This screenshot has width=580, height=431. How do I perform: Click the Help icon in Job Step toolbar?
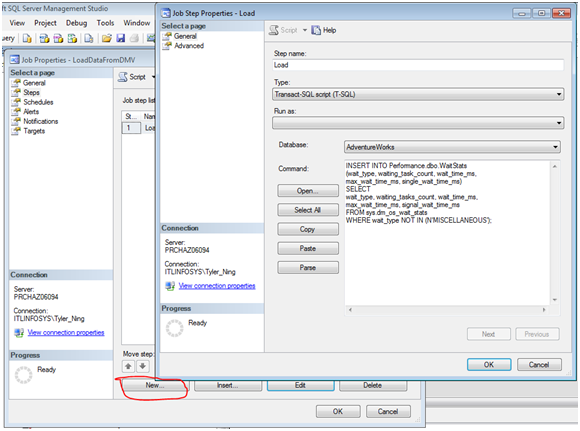pos(316,30)
